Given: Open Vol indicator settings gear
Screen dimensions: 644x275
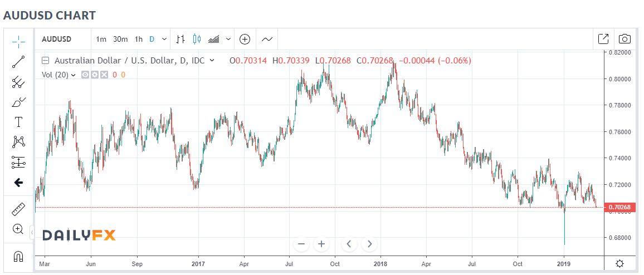Looking at the screenshot, I should click(95, 75).
